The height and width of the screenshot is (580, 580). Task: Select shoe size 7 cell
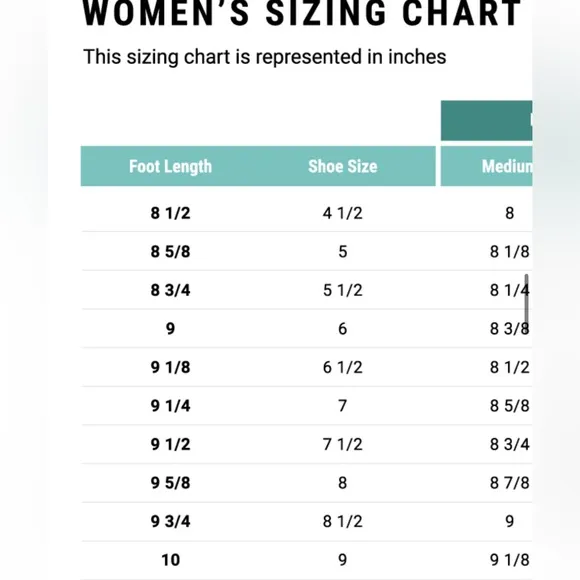click(343, 406)
